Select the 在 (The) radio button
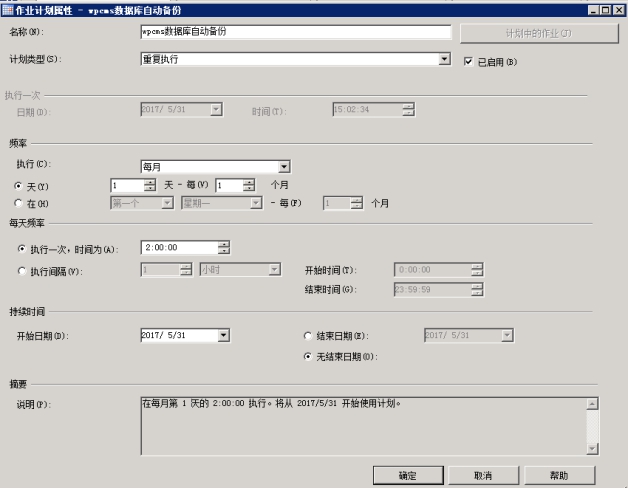The height and width of the screenshot is (489, 628). click(x=20, y=203)
